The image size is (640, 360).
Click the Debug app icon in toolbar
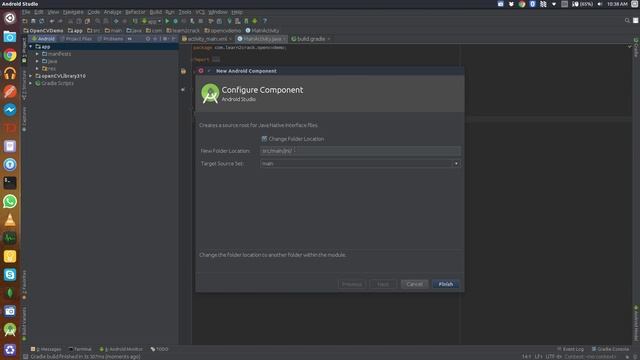coord(176,21)
